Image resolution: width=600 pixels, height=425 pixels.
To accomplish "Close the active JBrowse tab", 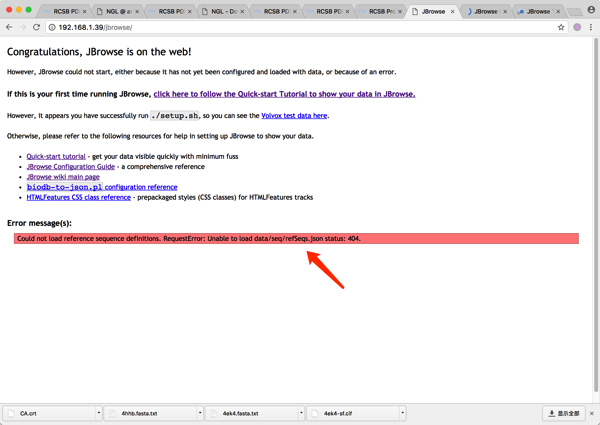I will 452,11.
